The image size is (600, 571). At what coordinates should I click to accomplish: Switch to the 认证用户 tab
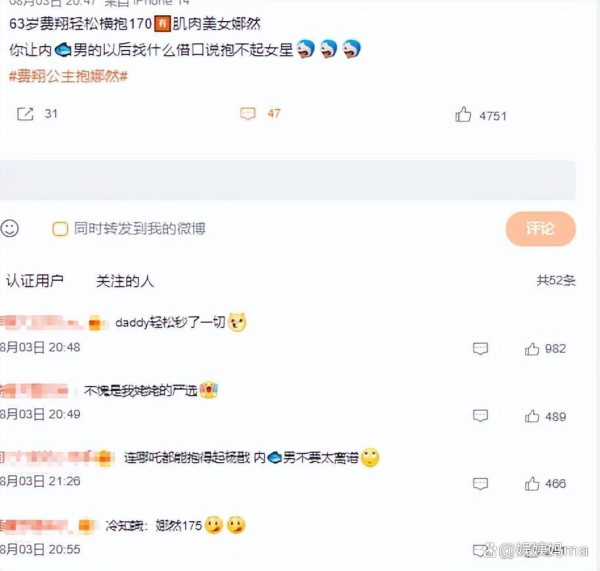(x=35, y=281)
